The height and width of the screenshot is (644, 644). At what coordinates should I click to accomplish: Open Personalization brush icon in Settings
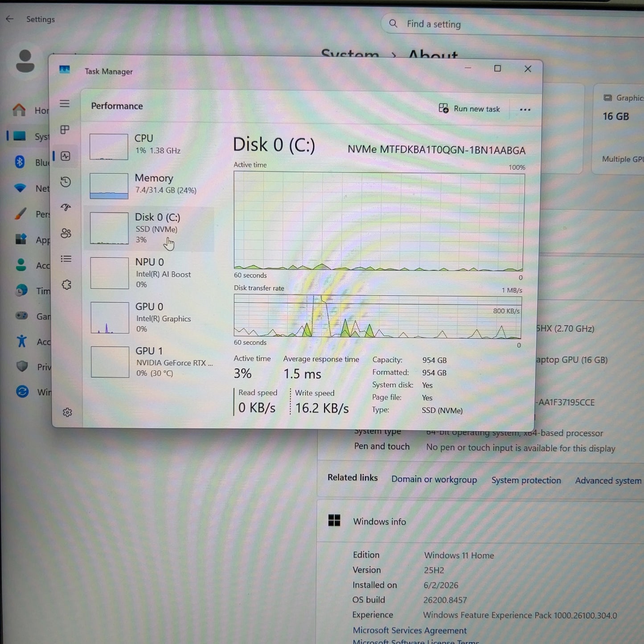[x=21, y=213]
